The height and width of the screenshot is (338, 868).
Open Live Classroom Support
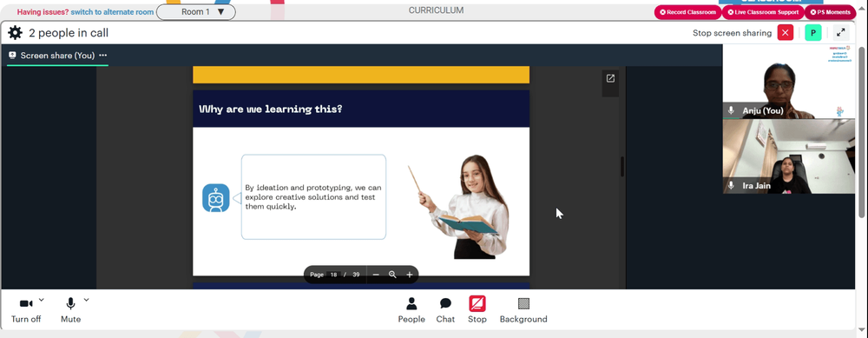pyautogui.click(x=763, y=12)
